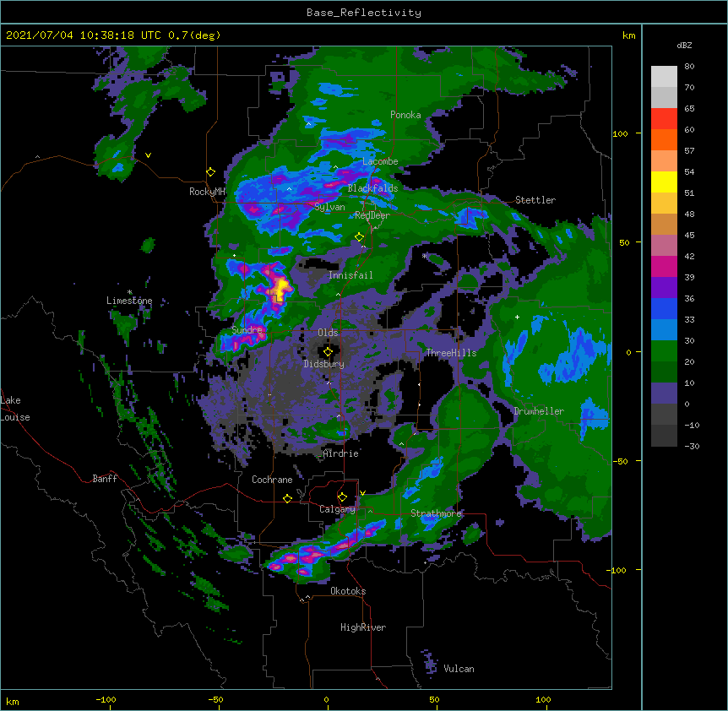Click the 80 value in the dBZ legend
The image size is (728, 711).
tap(689, 67)
